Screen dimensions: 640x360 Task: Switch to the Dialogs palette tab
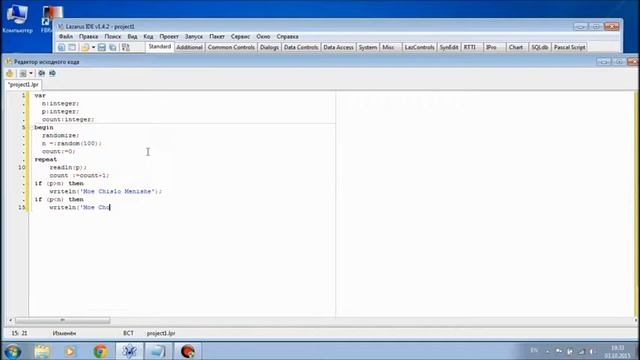click(x=269, y=47)
